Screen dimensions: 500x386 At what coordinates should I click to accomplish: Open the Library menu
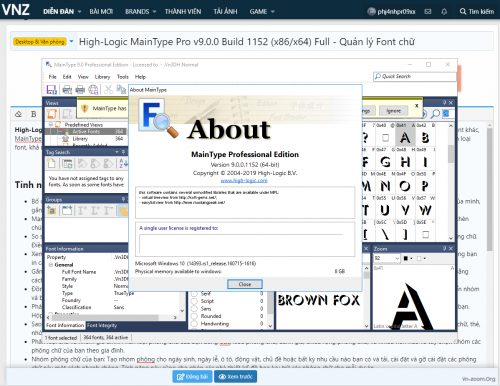click(x=102, y=77)
